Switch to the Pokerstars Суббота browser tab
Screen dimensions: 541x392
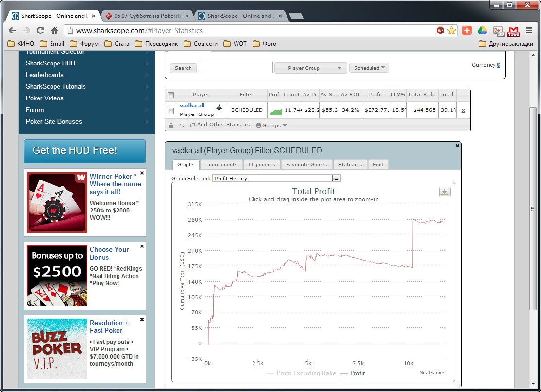click(147, 16)
